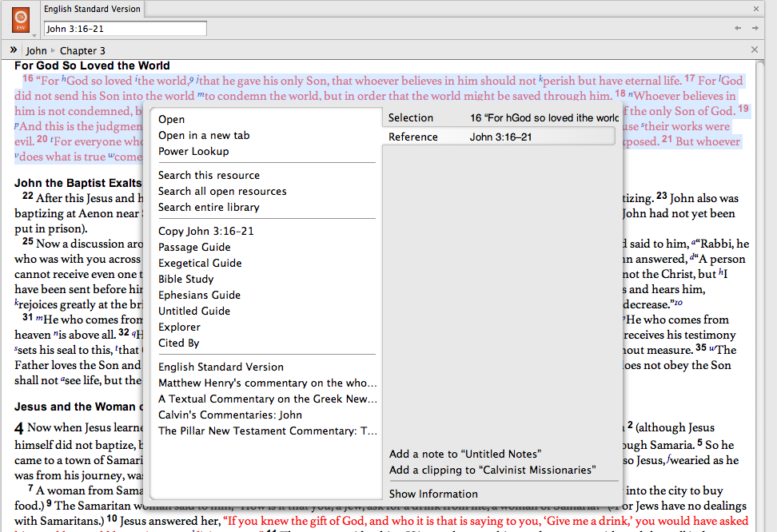Click verse number 16 in the passage
This screenshot has width=777, height=532.
point(28,78)
